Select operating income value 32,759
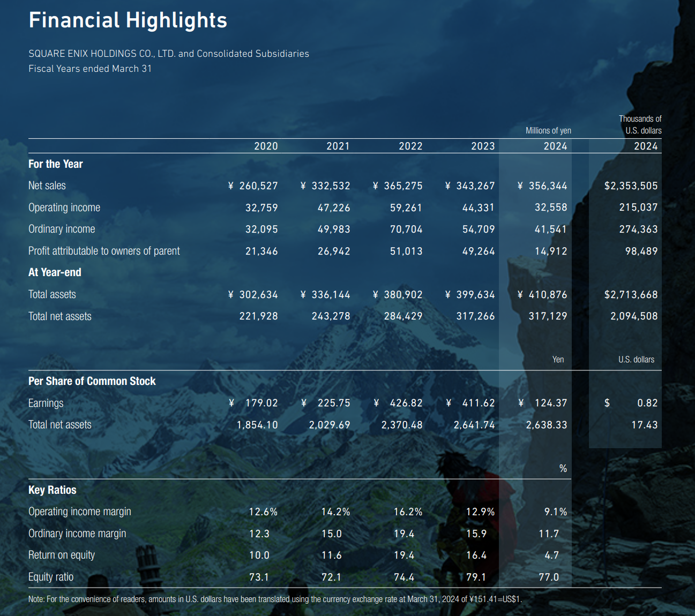This screenshot has height=616, width=695. [261, 207]
